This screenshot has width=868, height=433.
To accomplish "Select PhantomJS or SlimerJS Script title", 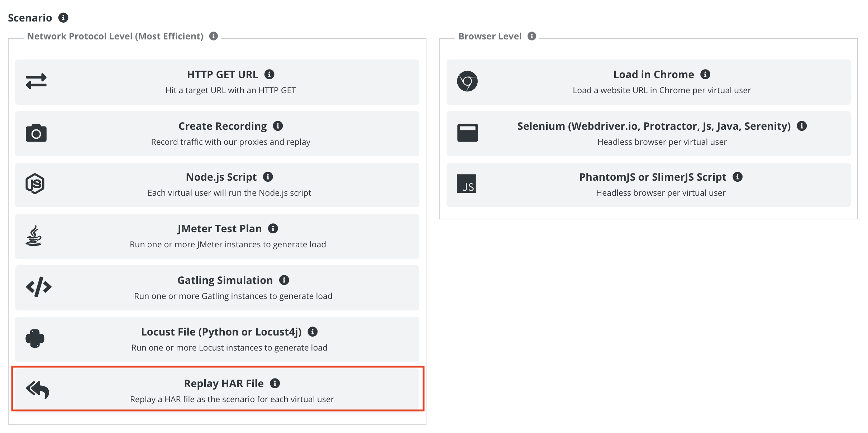I will pos(653,177).
